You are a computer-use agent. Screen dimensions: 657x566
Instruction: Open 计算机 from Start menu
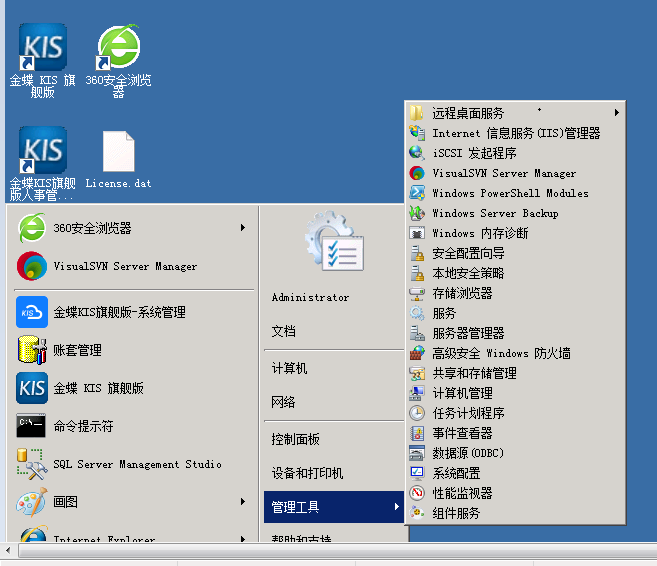(x=289, y=368)
